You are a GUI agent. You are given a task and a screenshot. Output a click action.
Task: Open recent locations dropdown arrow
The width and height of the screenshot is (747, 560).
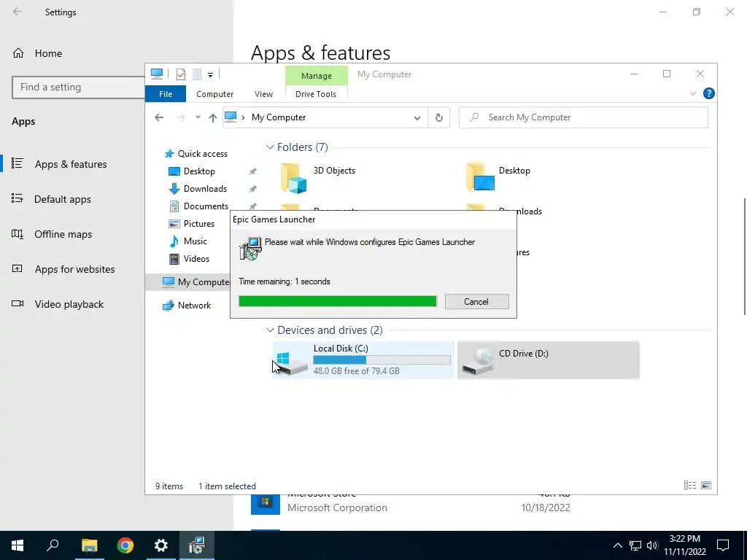tap(198, 117)
